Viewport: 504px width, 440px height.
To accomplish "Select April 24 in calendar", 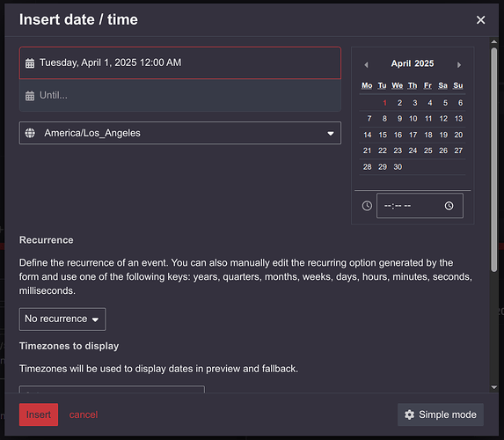I will [413, 150].
